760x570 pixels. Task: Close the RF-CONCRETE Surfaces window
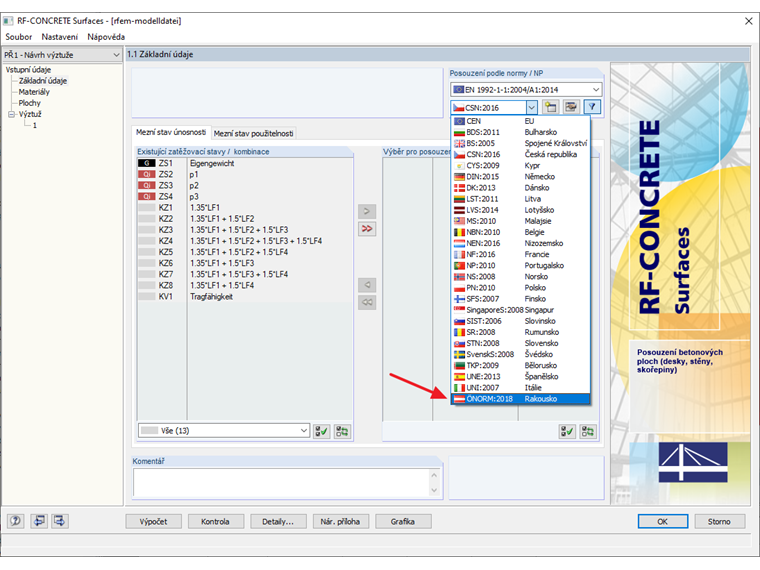tap(748, 21)
